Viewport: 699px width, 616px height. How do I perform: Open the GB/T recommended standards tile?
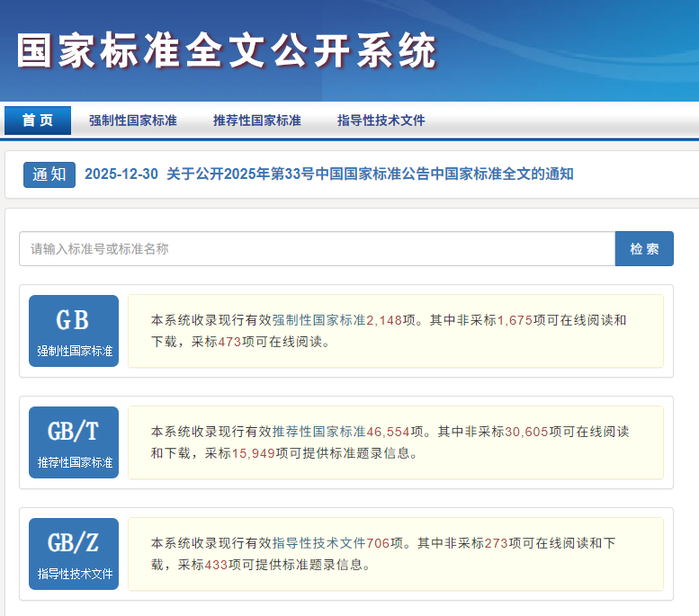pyautogui.click(x=74, y=442)
